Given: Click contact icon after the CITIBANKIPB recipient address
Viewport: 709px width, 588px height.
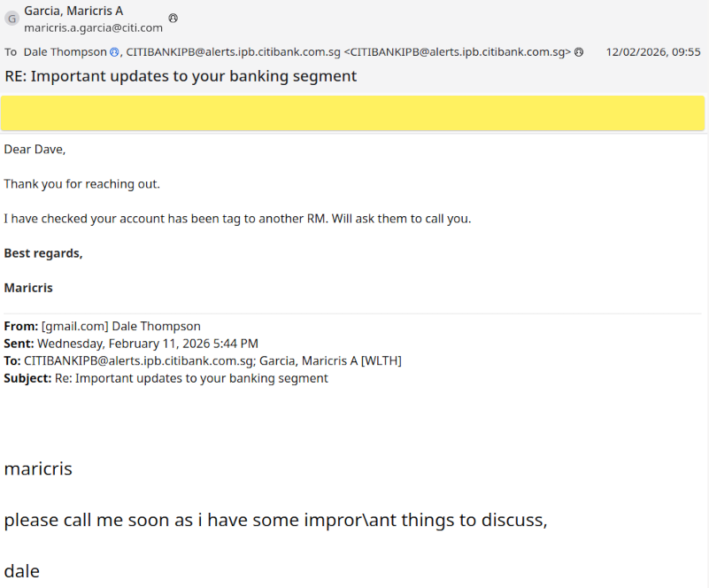Looking at the screenshot, I should click(579, 52).
